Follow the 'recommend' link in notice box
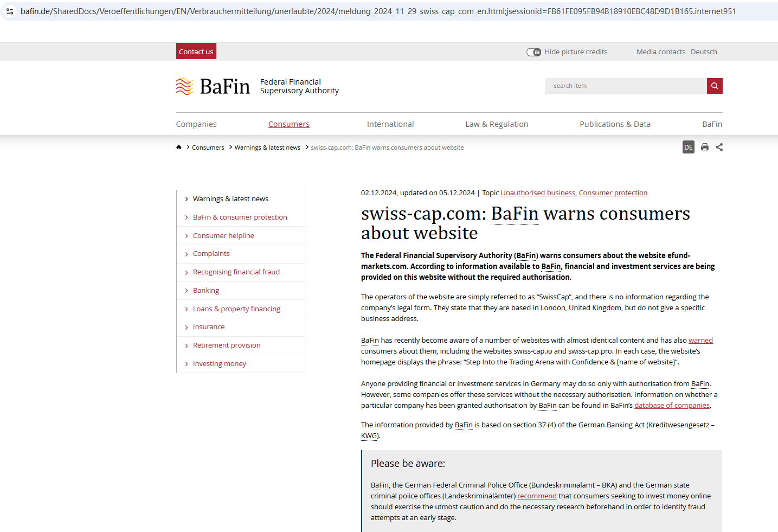 (x=537, y=496)
